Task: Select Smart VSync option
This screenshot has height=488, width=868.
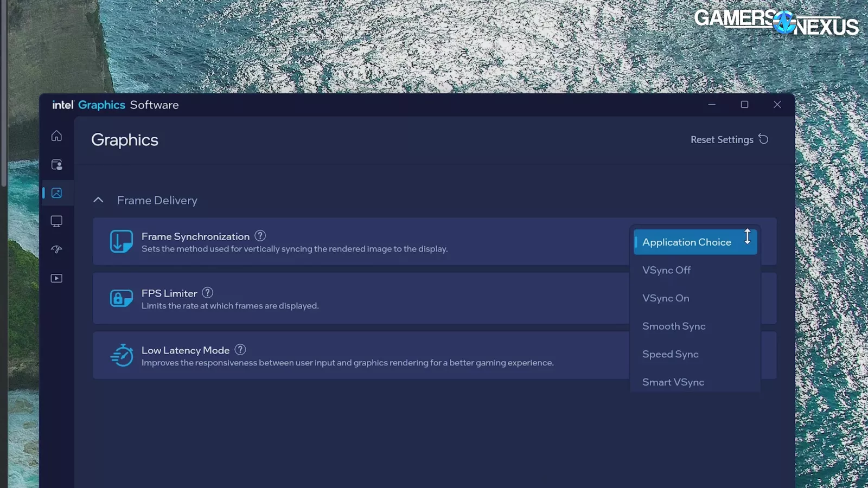Action: [673, 382]
